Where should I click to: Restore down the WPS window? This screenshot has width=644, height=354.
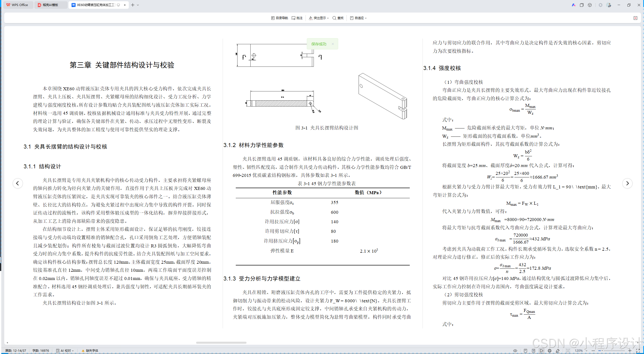629,5
